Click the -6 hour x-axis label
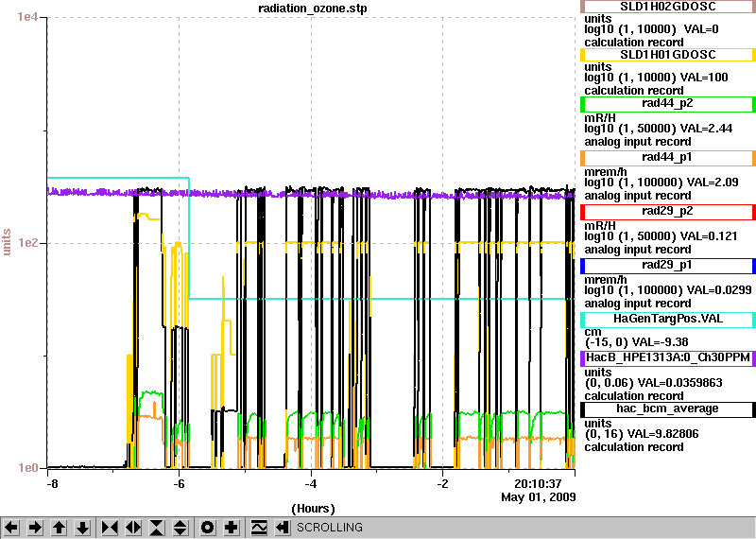 point(179,483)
